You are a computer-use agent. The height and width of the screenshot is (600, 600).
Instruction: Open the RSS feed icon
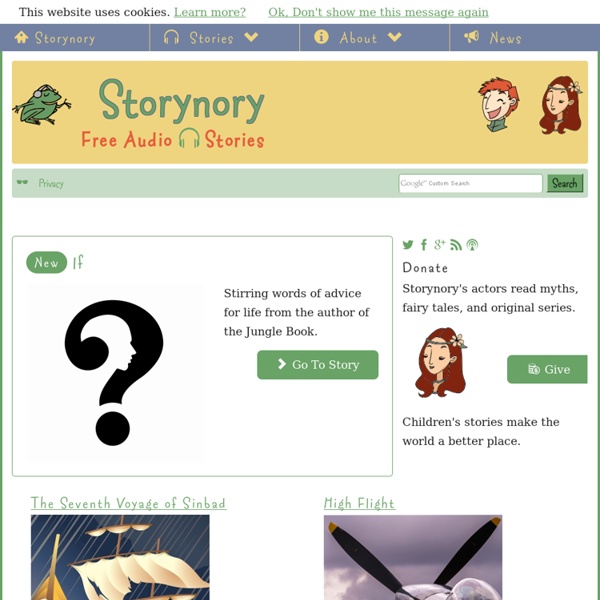pyautogui.click(x=456, y=245)
